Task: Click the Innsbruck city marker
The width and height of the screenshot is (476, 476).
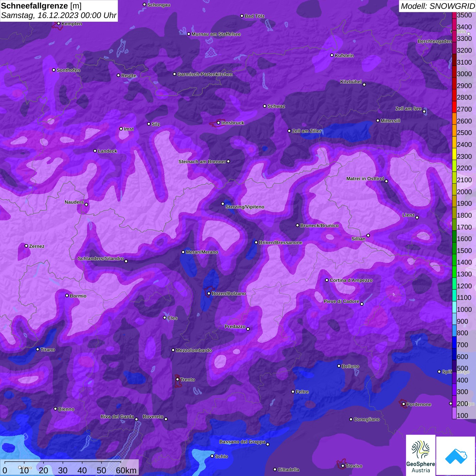Action: tap(219, 123)
